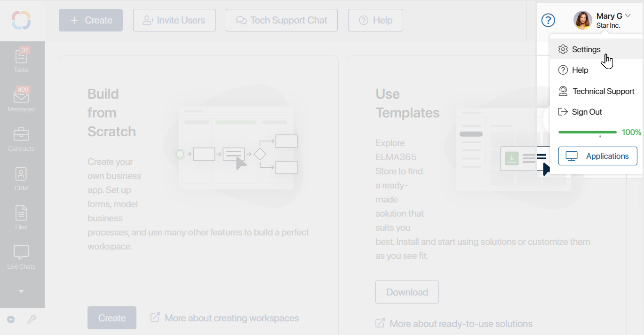Click the green 100% progress bar
Viewport: 644px width, 335px height.
tap(587, 132)
